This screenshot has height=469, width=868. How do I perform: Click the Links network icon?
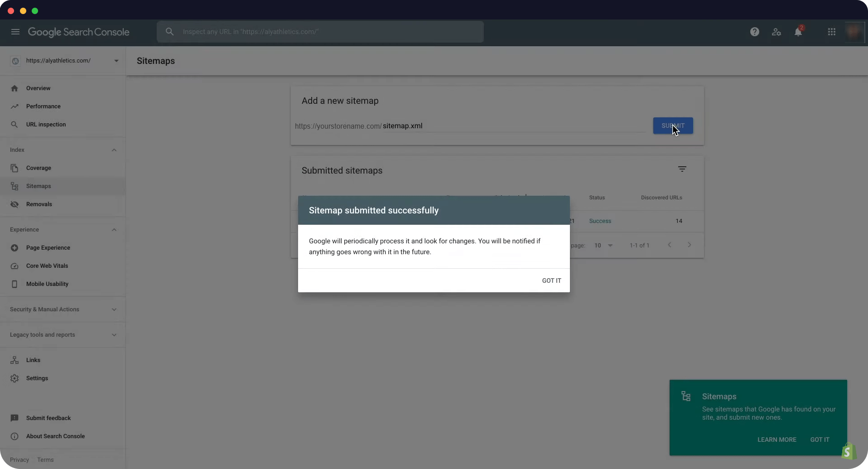pyautogui.click(x=14, y=360)
